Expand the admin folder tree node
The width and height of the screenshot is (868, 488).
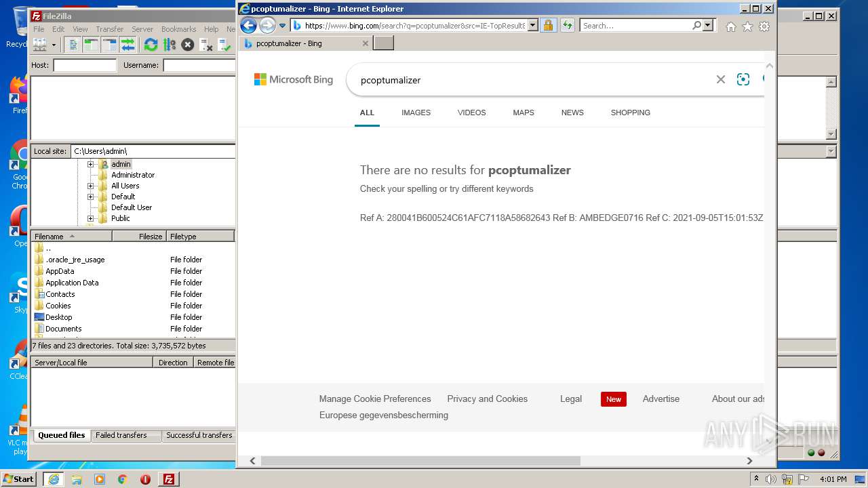click(x=90, y=164)
